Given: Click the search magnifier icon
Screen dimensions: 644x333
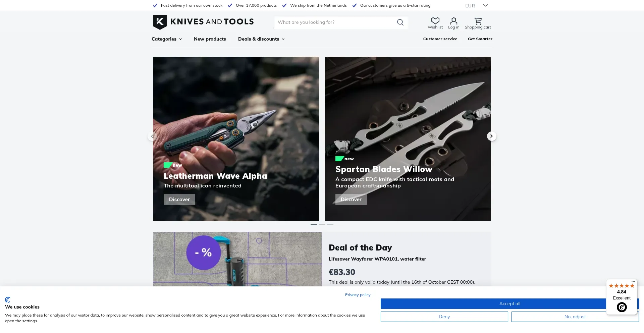Looking at the screenshot, I should (x=400, y=22).
